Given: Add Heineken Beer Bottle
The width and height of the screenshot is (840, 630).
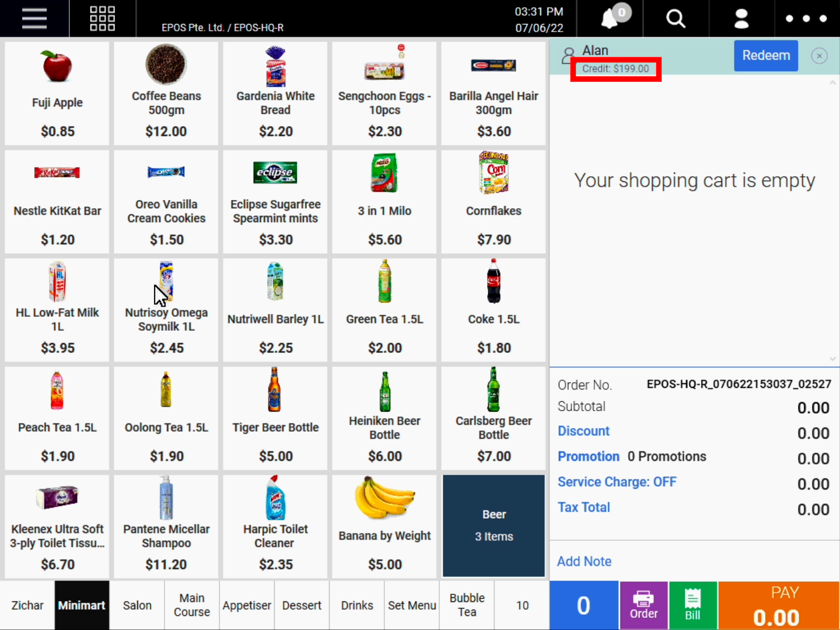Looking at the screenshot, I should pyautogui.click(x=384, y=418).
